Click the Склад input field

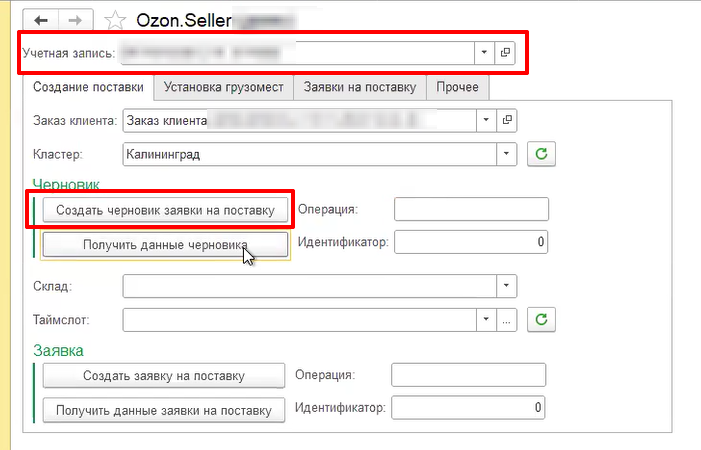pos(310,286)
